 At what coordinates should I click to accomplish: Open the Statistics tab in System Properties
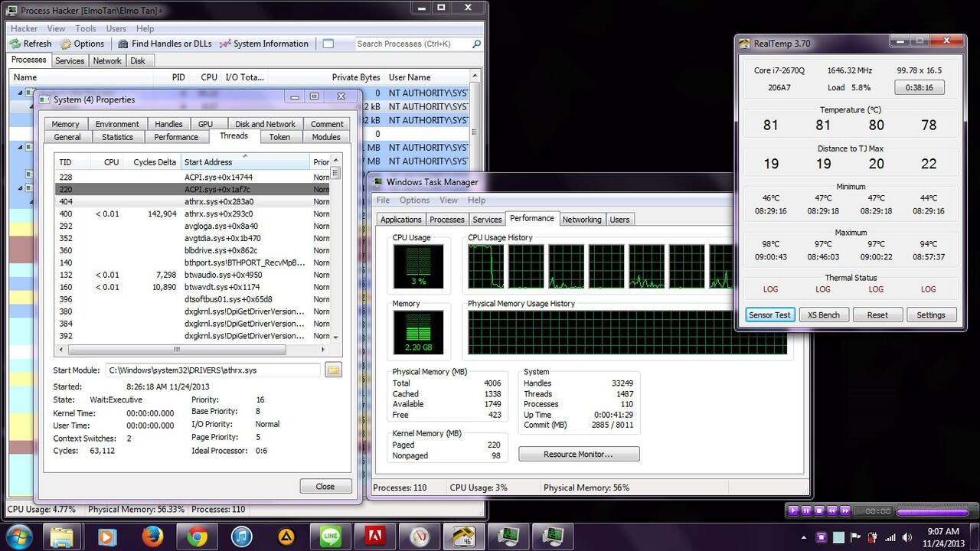[117, 137]
